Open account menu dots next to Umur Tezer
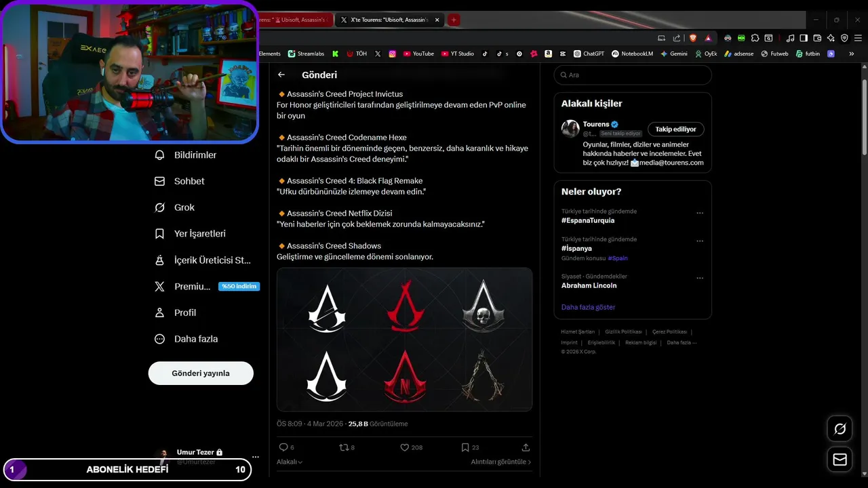The width and height of the screenshot is (868, 488). [255, 457]
